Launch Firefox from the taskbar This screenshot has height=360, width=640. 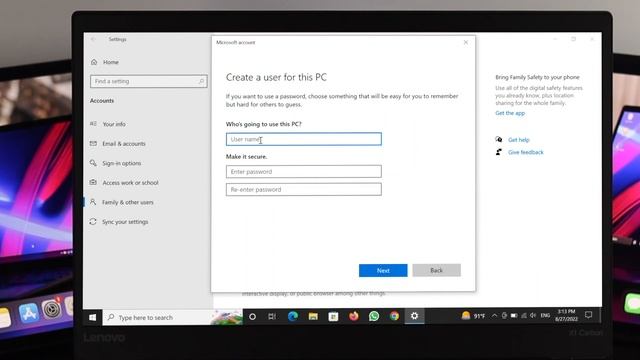pos(353,316)
